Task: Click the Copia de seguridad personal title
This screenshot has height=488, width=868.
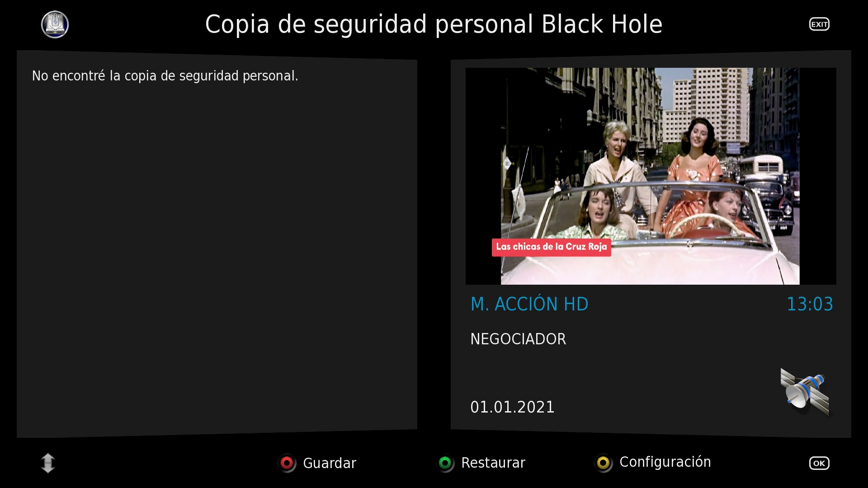Action: tap(434, 24)
